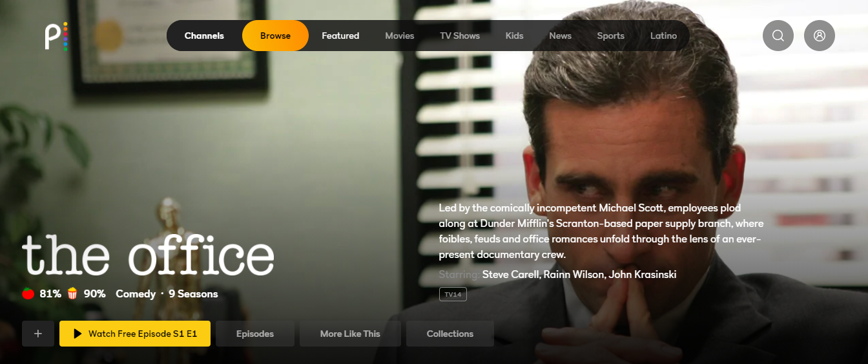Click the More Like This button
868x364 pixels.
point(350,334)
